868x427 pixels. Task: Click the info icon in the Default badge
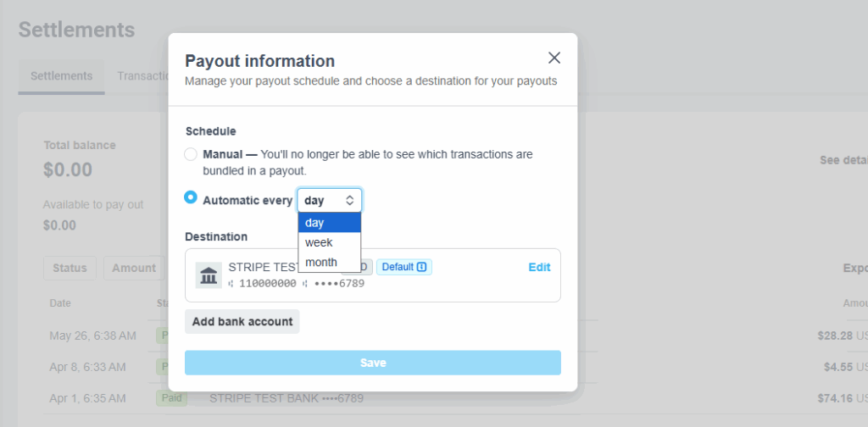(x=422, y=267)
